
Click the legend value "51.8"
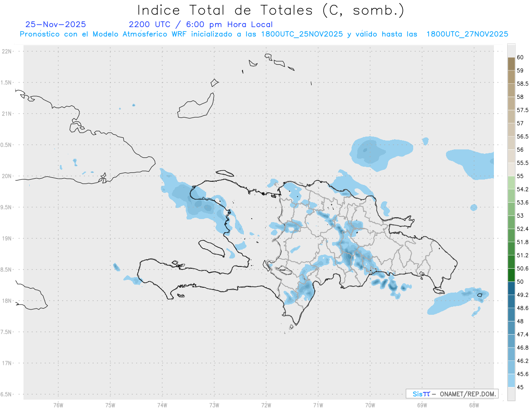pos(523,242)
